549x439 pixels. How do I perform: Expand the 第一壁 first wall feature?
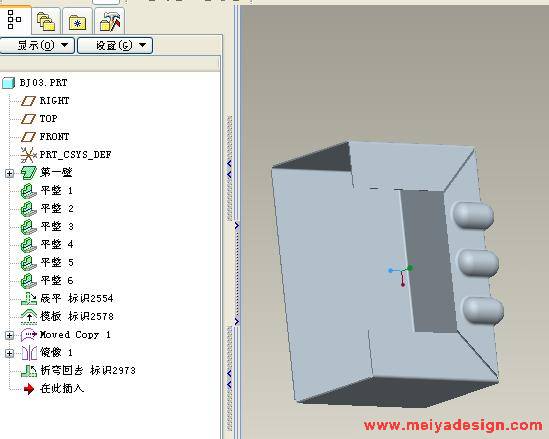[x=9, y=173]
